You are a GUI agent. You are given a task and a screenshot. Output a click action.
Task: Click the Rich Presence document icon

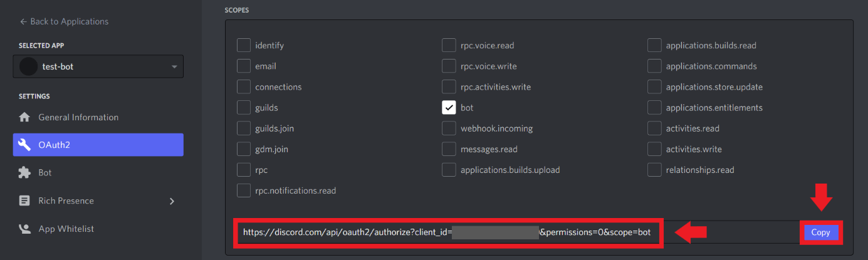click(24, 200)
